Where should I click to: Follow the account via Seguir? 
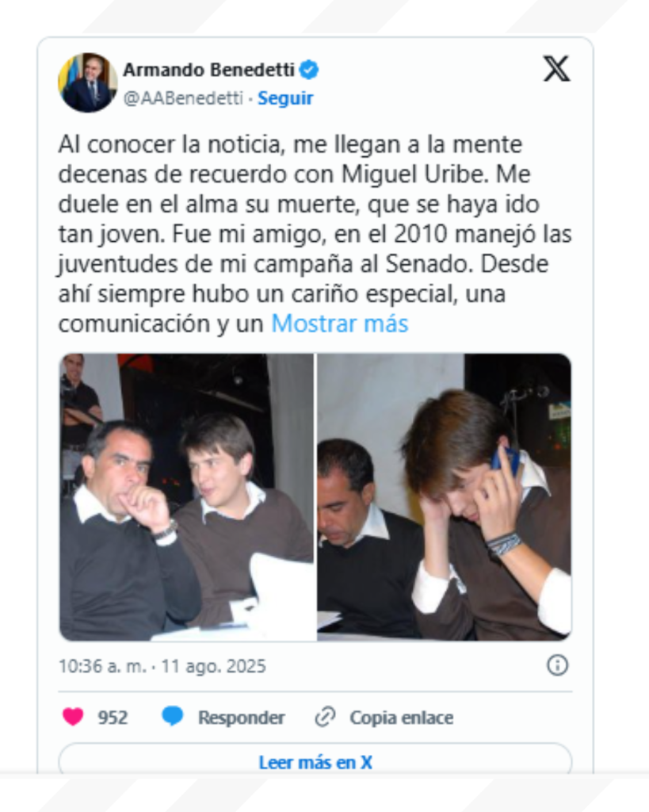[285, 98]
